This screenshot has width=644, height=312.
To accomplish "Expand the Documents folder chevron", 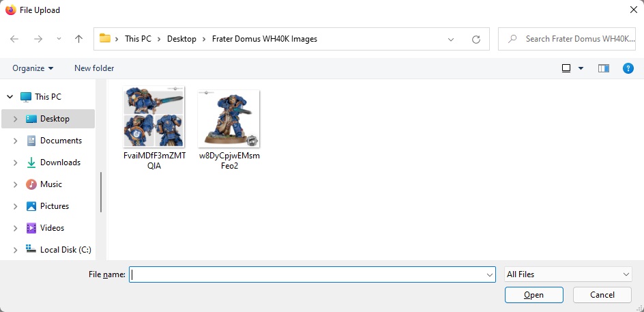I will tap(15, 141).
